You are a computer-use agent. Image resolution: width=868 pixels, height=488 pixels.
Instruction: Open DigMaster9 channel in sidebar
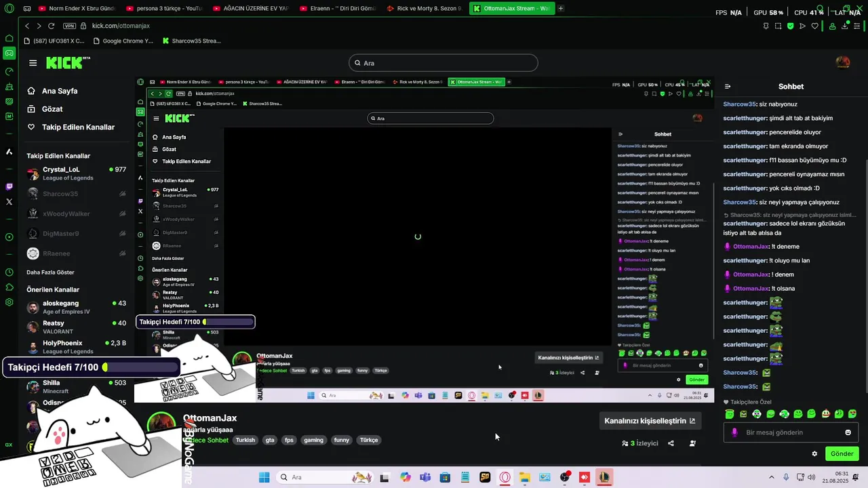76,234
